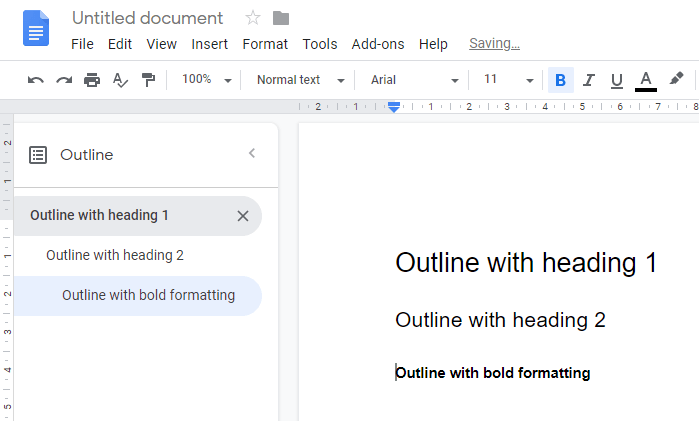Move document using the folder icon

tap(281, 18)
